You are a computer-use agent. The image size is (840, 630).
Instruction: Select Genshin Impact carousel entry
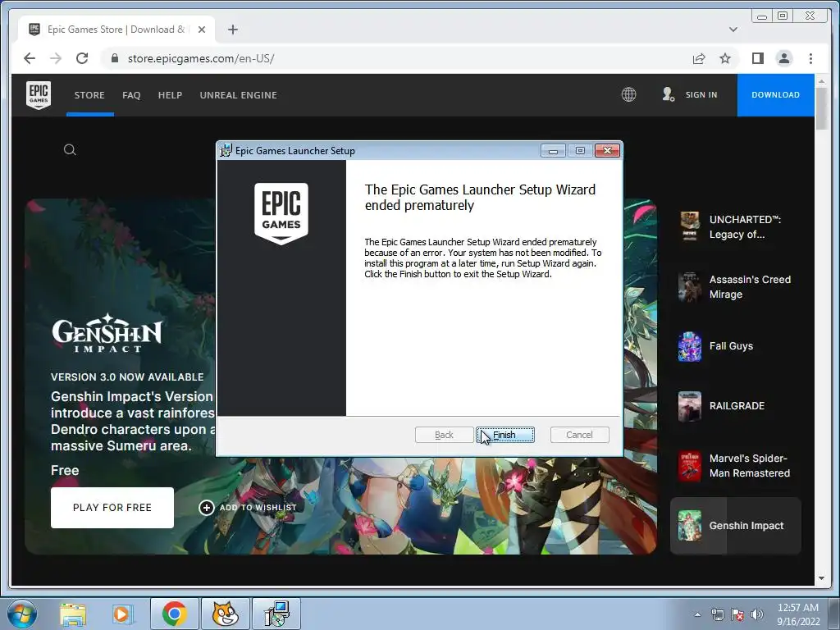tap(736, 526)
